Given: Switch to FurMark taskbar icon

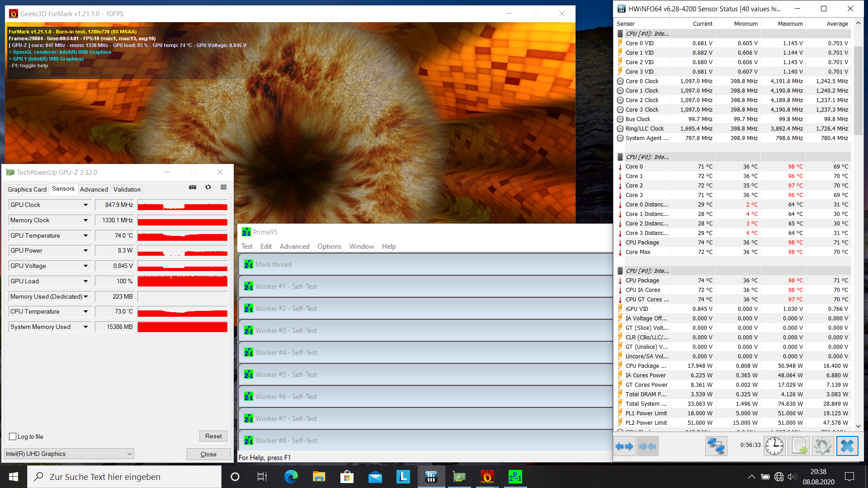Looking at the screenshot, I should (x=487, y=477).
